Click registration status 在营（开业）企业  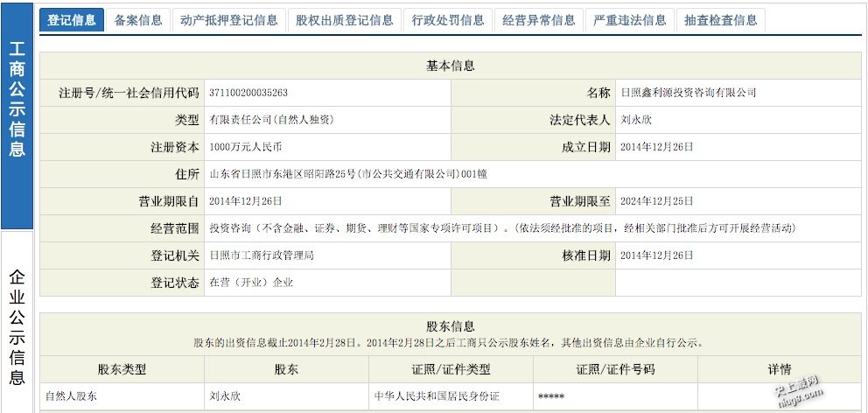pos(251,283)
